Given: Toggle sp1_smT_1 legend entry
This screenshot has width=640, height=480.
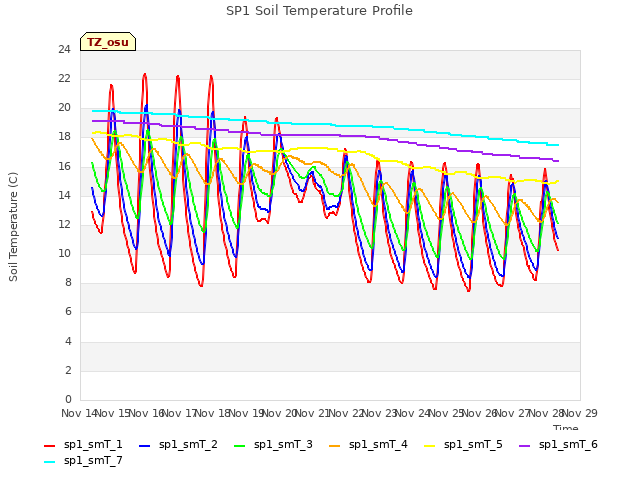Looking at the screenshot, I should tap(83, 444).
